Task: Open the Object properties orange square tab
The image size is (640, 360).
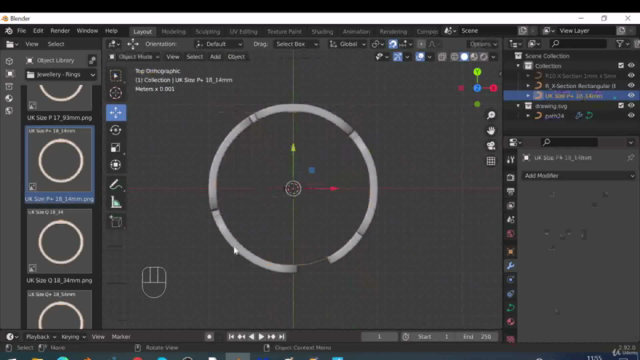Action: point(511,251)
